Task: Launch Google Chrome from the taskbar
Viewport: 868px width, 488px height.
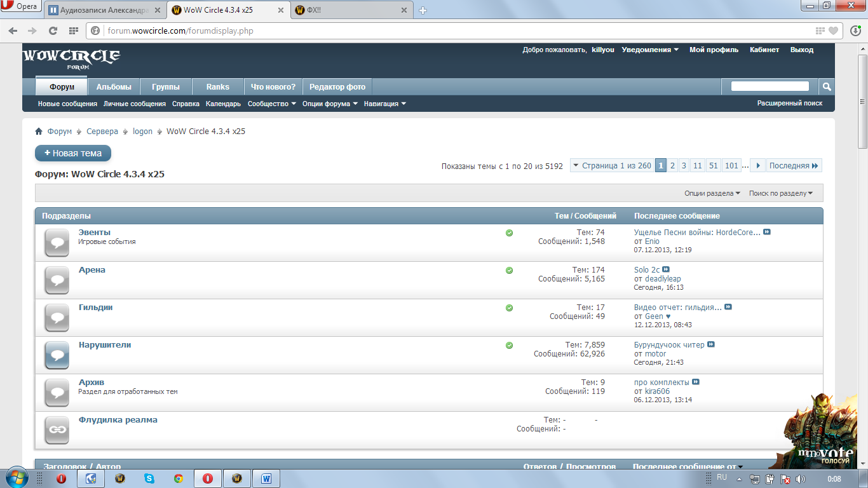Action: click(179, 478)
